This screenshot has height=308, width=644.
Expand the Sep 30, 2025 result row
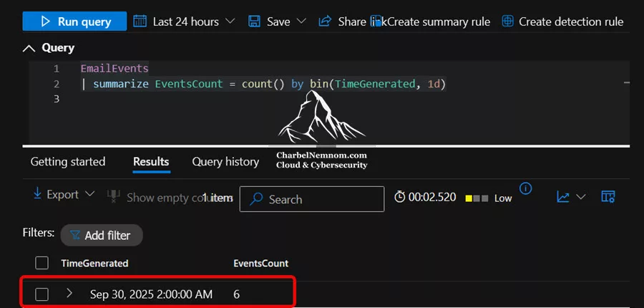point(69,293)
